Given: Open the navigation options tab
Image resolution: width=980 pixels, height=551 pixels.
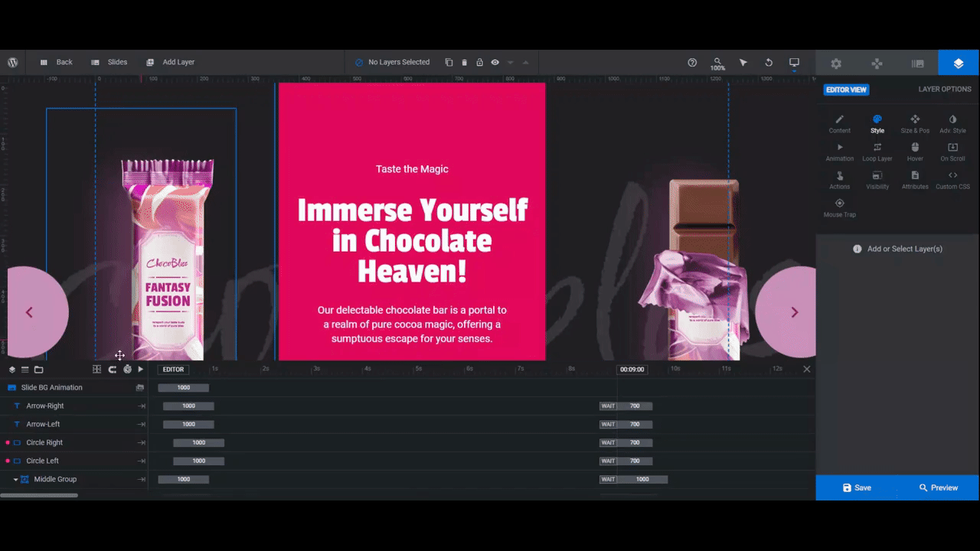Looking at the screenshot, I should coord(877,64).
